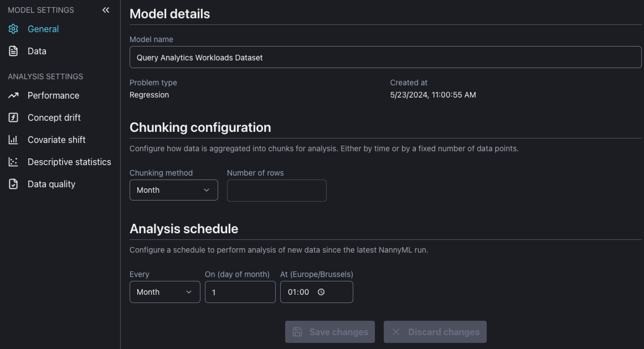Click the General gear icon

[13, 29]
